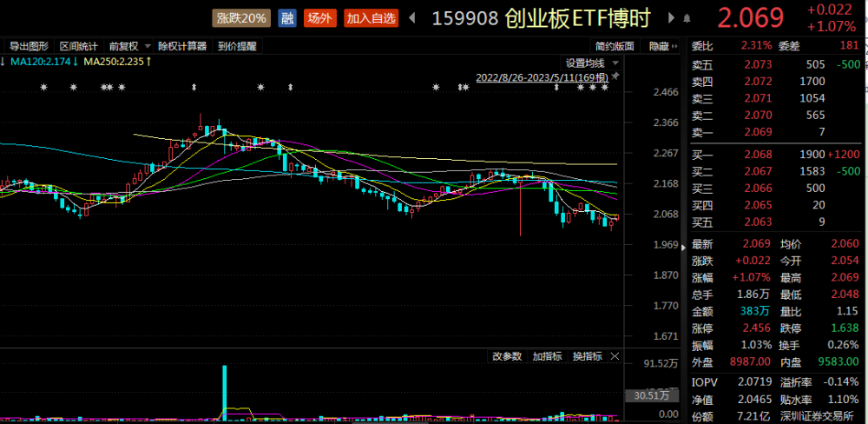Screen dimensions: 868x424
Task: Open 除权计算器 calculator
Action: coord(182,46)
